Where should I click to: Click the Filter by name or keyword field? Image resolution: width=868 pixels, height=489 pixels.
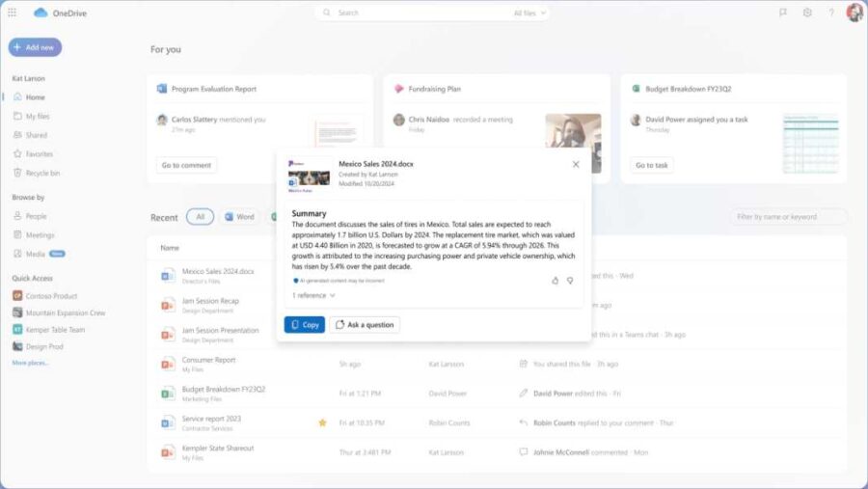click(788, 217)
